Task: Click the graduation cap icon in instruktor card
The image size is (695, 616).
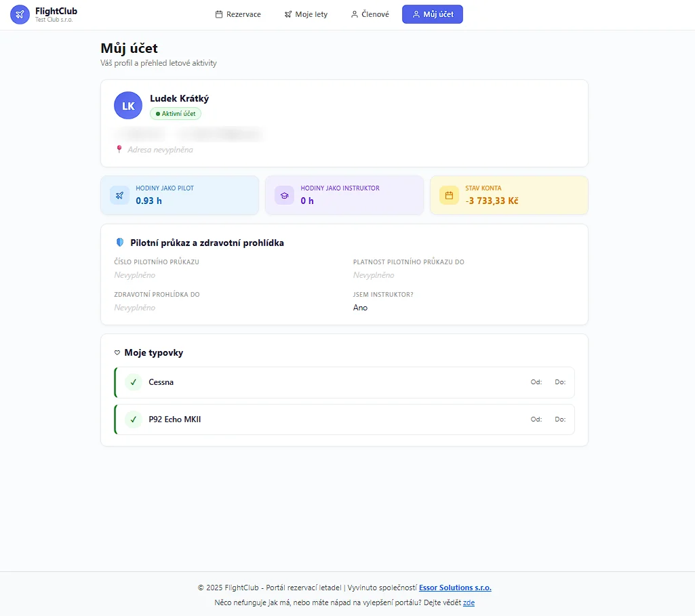Action: click(284, 195)
